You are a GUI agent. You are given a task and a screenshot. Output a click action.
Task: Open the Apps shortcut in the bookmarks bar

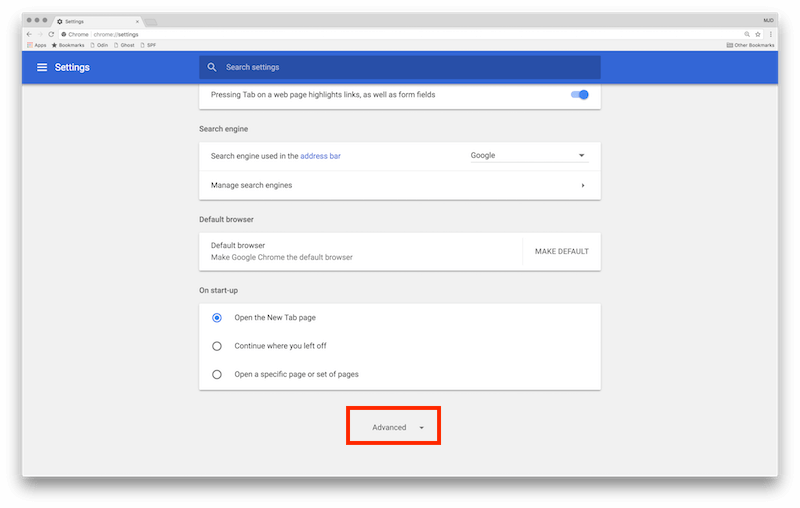click(37, 45)
